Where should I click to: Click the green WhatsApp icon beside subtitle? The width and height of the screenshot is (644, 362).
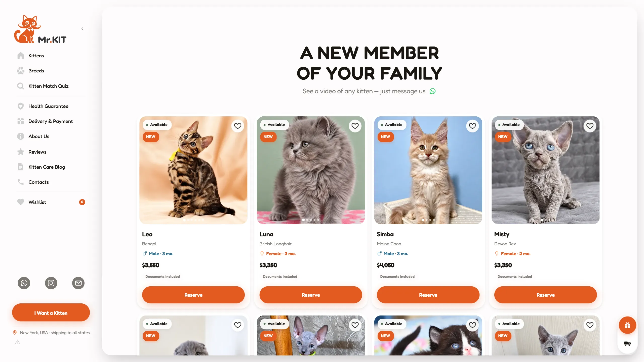coord(432,91)
